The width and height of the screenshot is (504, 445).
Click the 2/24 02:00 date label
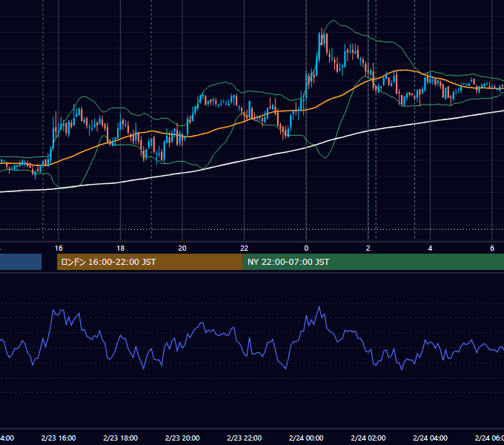pyautogui.click(x=368, y=438)
